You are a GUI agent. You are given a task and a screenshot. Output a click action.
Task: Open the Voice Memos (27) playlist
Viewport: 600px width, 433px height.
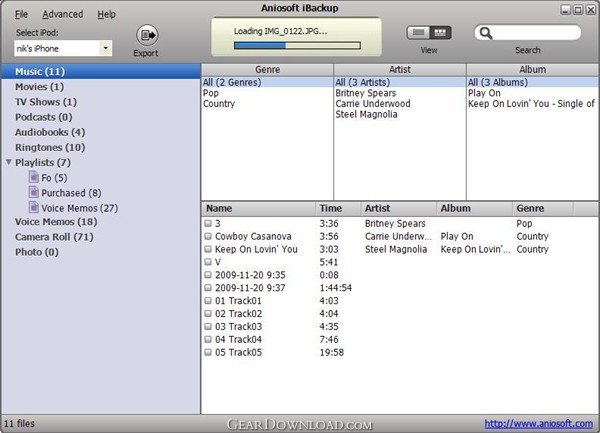(x=101, y=208)
